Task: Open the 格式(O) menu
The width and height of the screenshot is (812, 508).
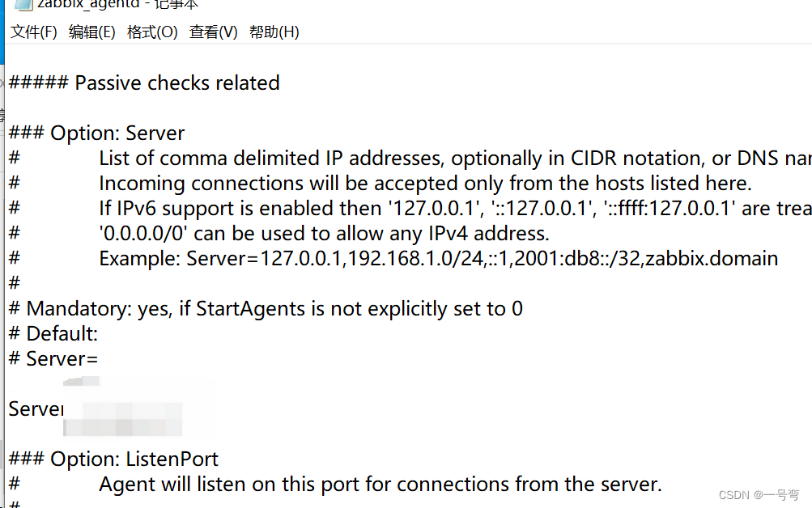Action: (152, 32)
